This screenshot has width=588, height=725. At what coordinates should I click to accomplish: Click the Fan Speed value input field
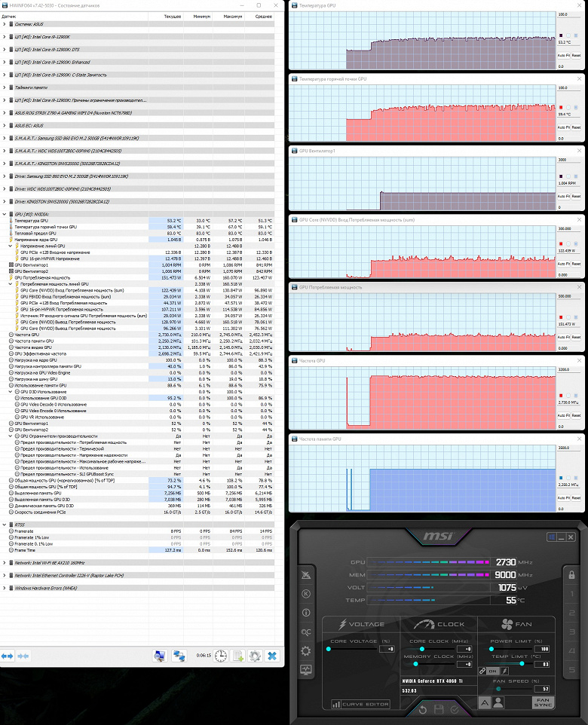point(542,689)
